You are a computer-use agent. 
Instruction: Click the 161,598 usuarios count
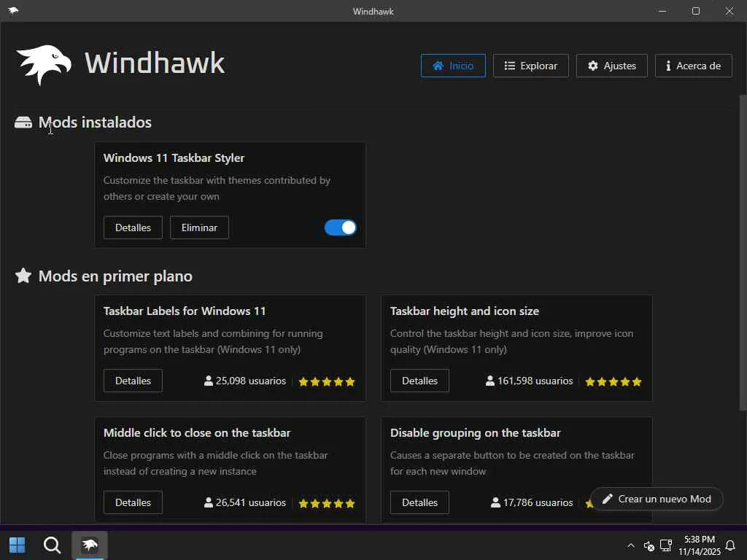535,381
